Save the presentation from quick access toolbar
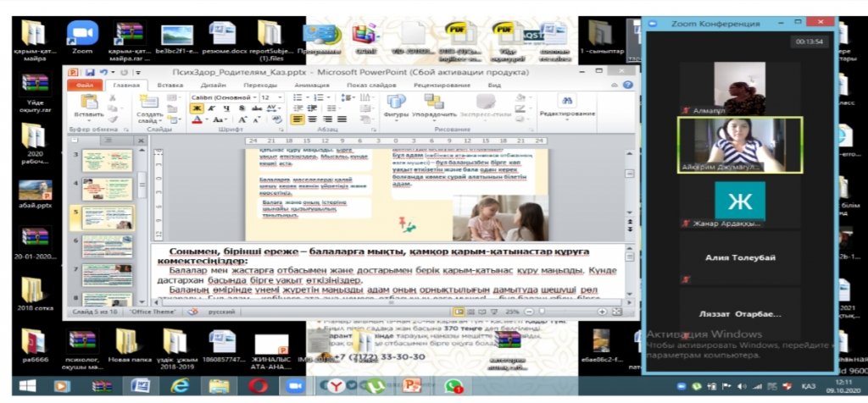The image size is (868, 403). click(90, 73)
